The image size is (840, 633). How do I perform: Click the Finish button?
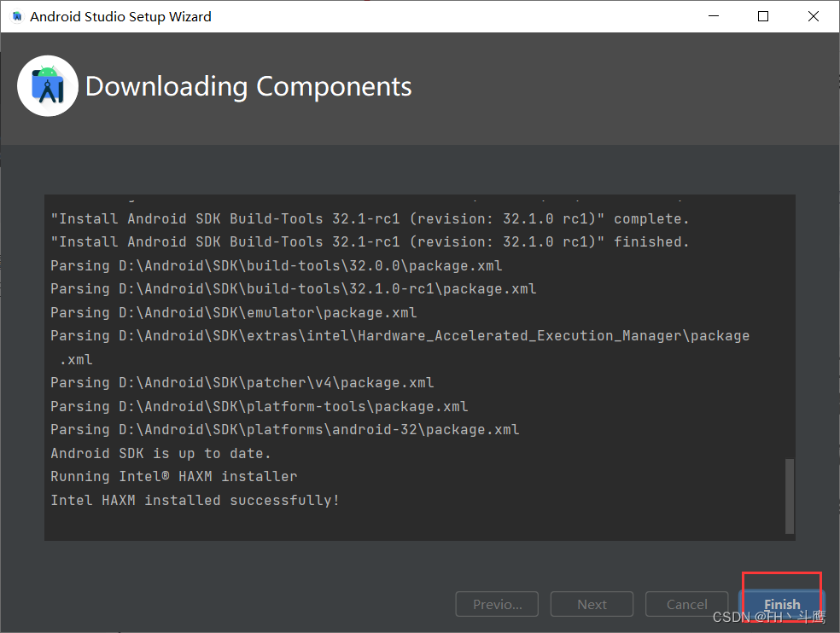point(782,604)
